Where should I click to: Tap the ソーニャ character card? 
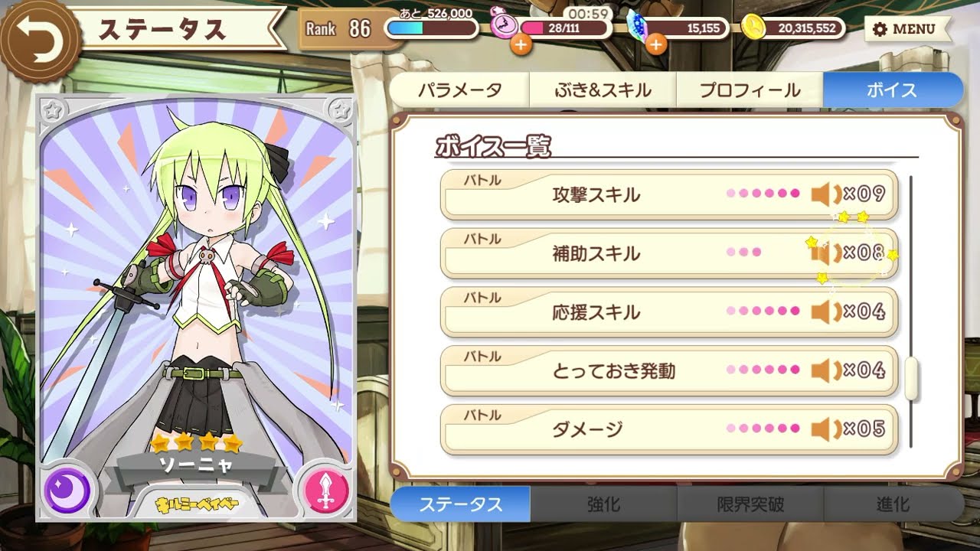[x=197, y=308]
